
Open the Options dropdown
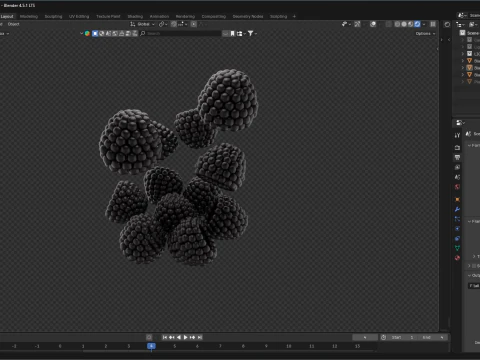(x=425, y=33)
